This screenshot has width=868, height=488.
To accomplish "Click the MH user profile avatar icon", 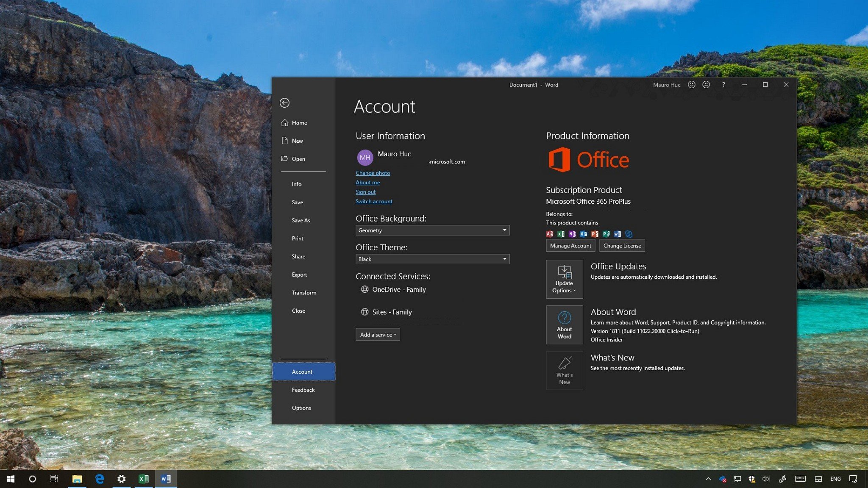I will [364, 157].
